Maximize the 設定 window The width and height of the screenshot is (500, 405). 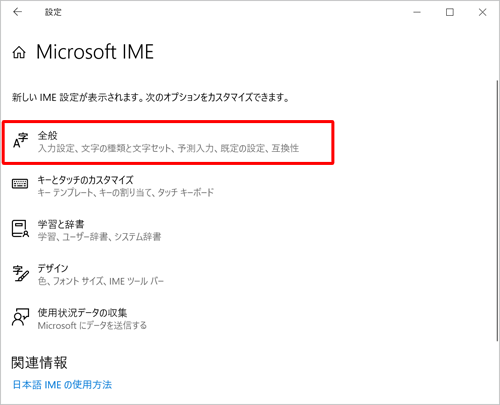[450, 12]
